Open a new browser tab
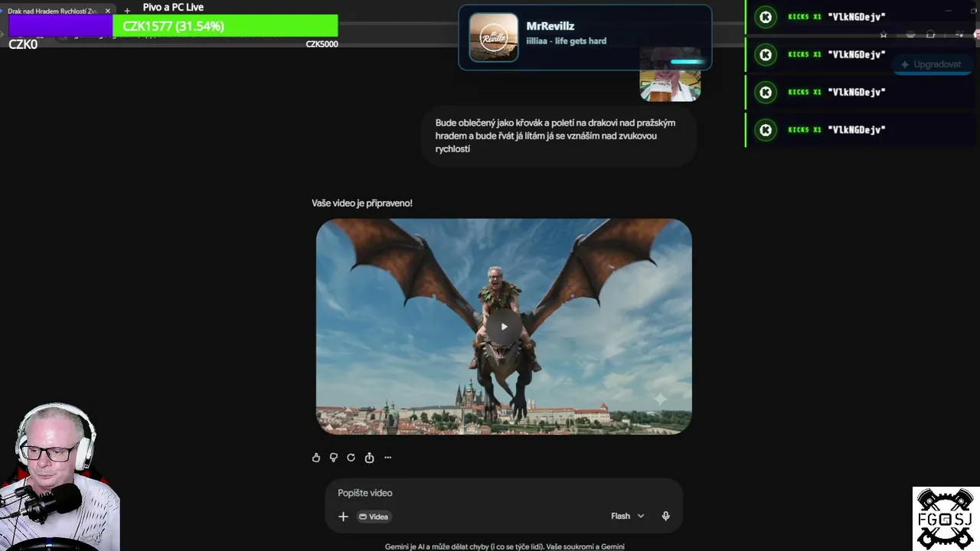This screenshot has width=980, height=551. [127, 11]
